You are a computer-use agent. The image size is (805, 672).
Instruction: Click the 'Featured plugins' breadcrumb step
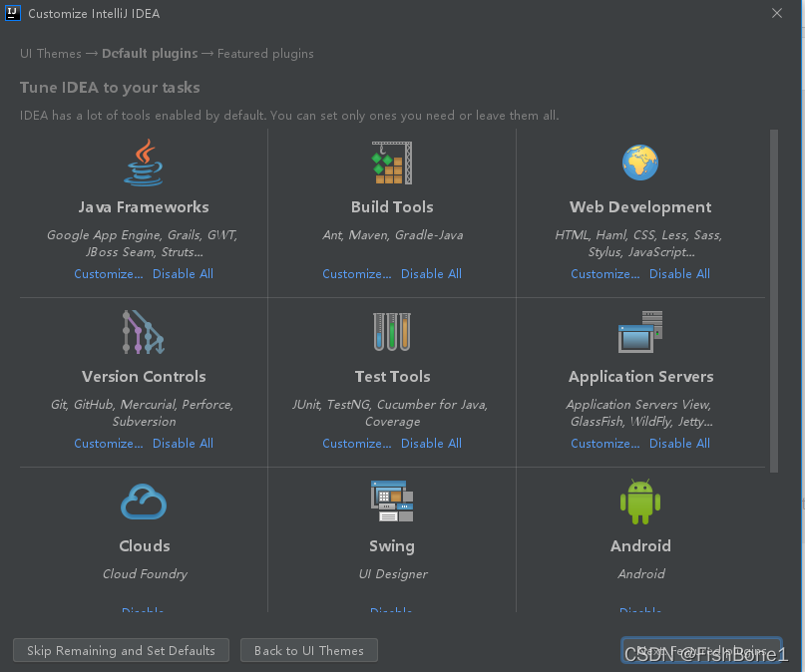pos(265,54)
